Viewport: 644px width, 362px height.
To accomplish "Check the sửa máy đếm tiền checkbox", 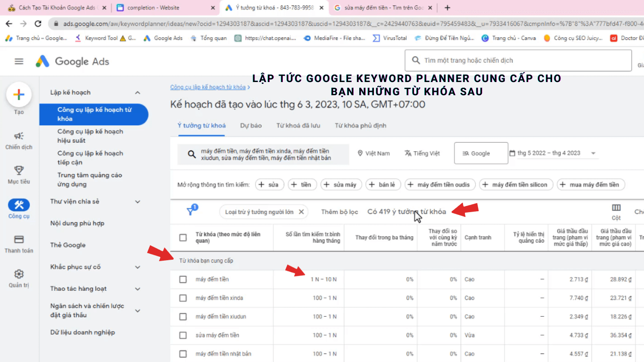I will point(183,335).
